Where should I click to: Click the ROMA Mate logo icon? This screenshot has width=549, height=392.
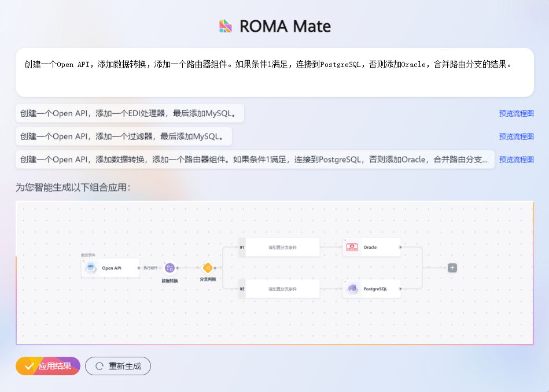226,26
